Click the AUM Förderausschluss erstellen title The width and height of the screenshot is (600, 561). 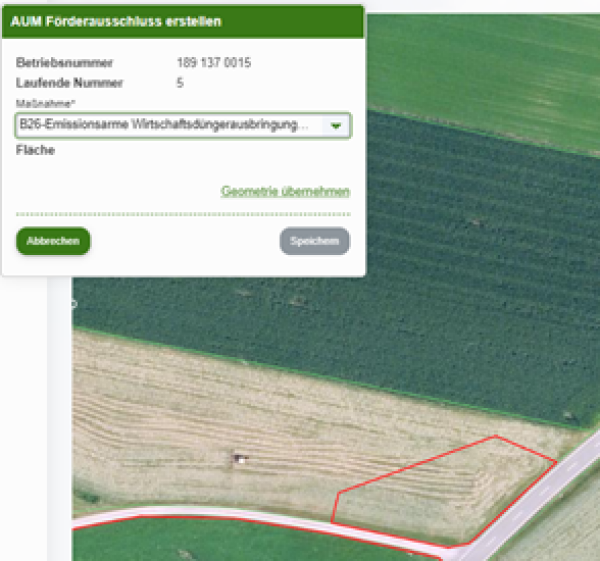(x=116, y=21)
